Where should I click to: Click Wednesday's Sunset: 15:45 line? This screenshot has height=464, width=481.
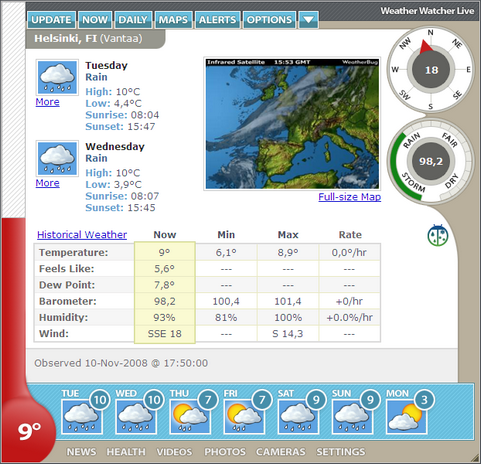(x=120, y=208)
